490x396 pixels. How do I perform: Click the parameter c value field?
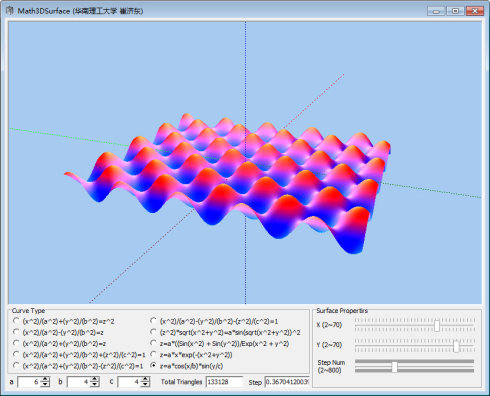(129, 382)
